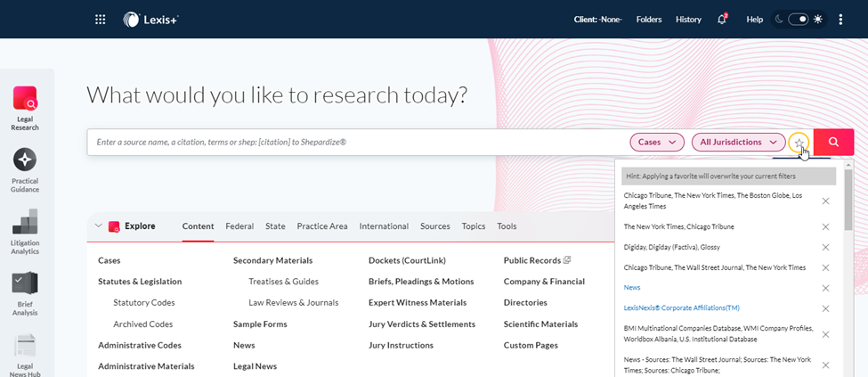Open Legal News Hub from sidebar
This screenshot has height=377, width=868.
(x=25, y=355)
